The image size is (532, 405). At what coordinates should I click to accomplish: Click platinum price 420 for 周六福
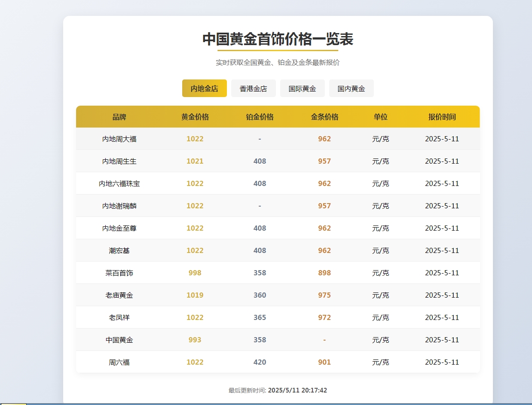260,362
